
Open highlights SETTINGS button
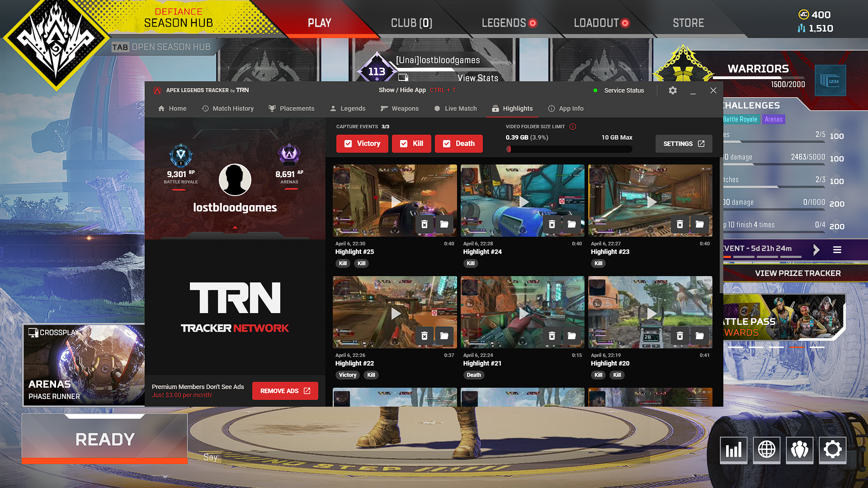tap(684, 144)
